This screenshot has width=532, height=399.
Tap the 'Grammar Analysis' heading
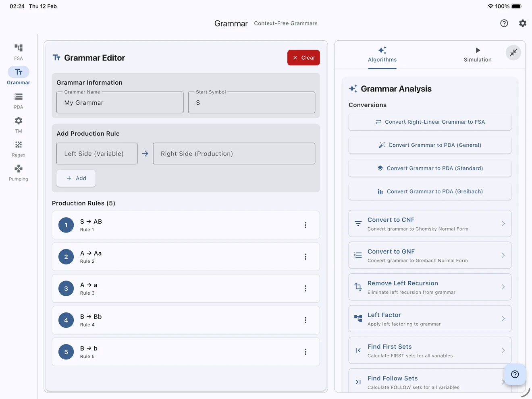point(396,89)
